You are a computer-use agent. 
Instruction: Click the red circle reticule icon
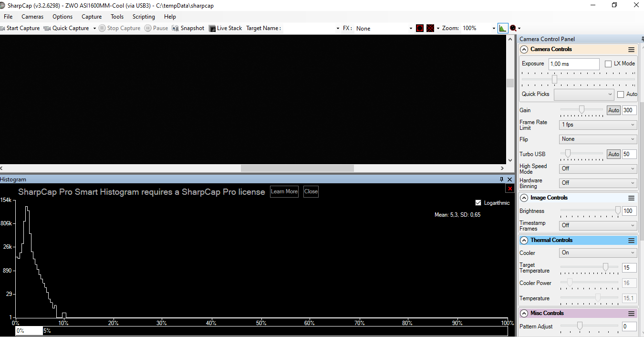[419, 28]
